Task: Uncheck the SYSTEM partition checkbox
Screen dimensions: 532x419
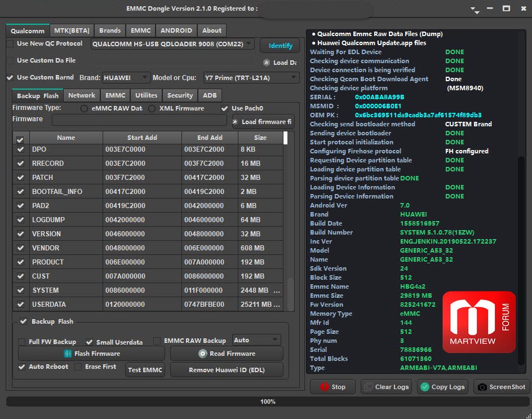Action: coord(21,290)
